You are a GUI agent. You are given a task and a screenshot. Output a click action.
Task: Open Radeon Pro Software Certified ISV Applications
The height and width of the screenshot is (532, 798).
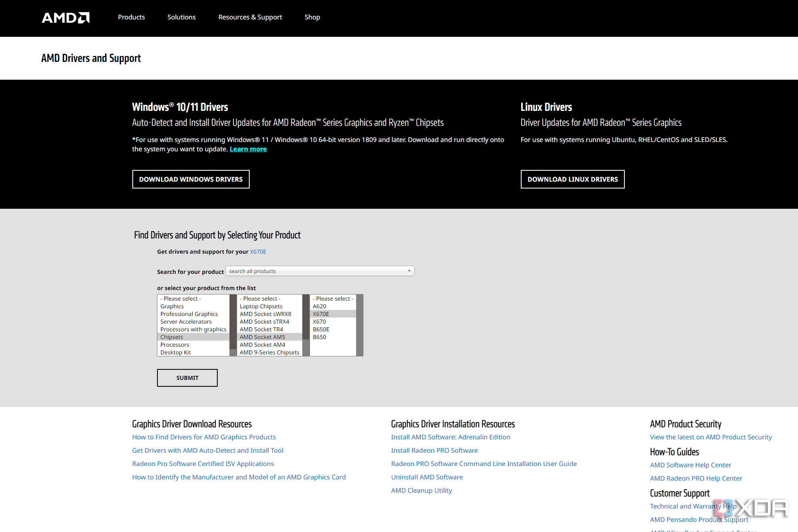click(203, 464)
